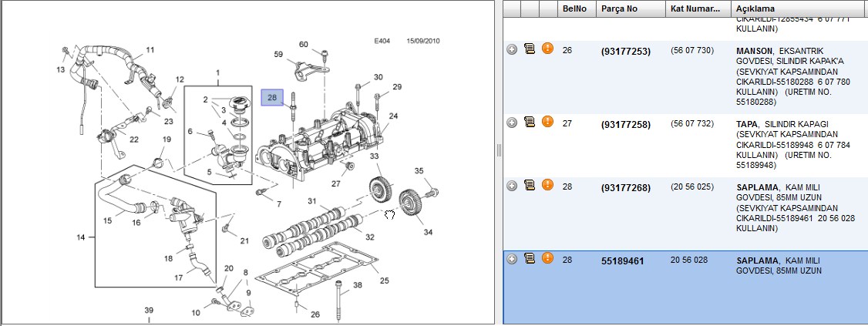The height and width of the screenshot is (326, 868).
Task: Click callout number 24 in diagram
Action: [x=393, y=116]
